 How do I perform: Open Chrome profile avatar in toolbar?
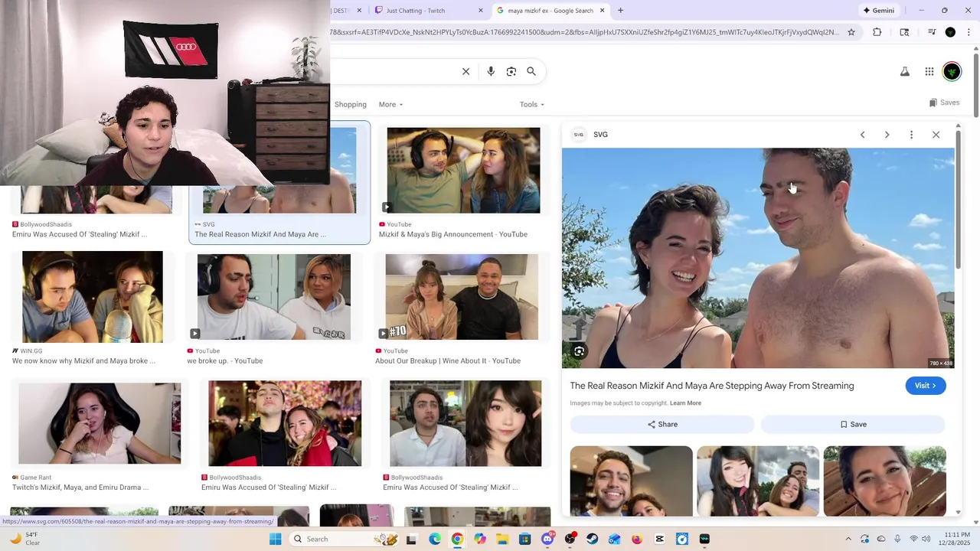click(950, 32)
